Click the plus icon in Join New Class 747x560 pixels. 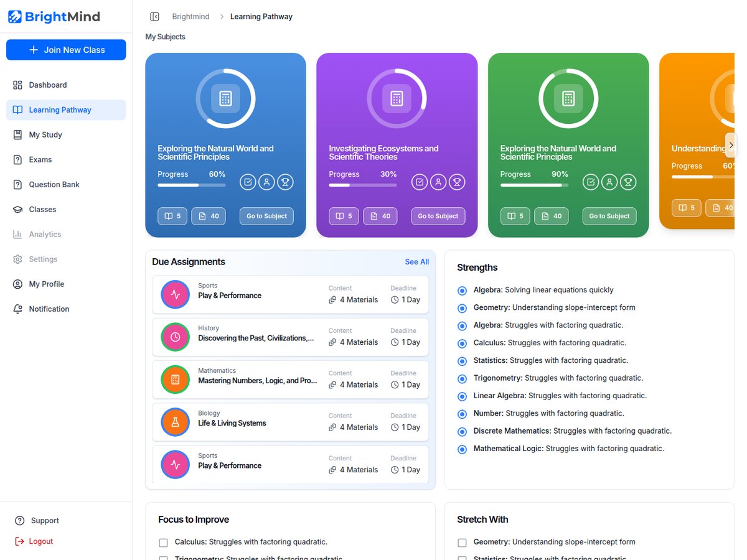(x=34, y=50)
